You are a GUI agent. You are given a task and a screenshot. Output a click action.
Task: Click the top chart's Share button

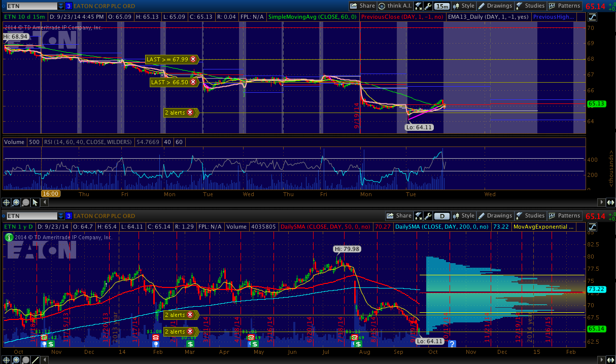tap(362, 6)
